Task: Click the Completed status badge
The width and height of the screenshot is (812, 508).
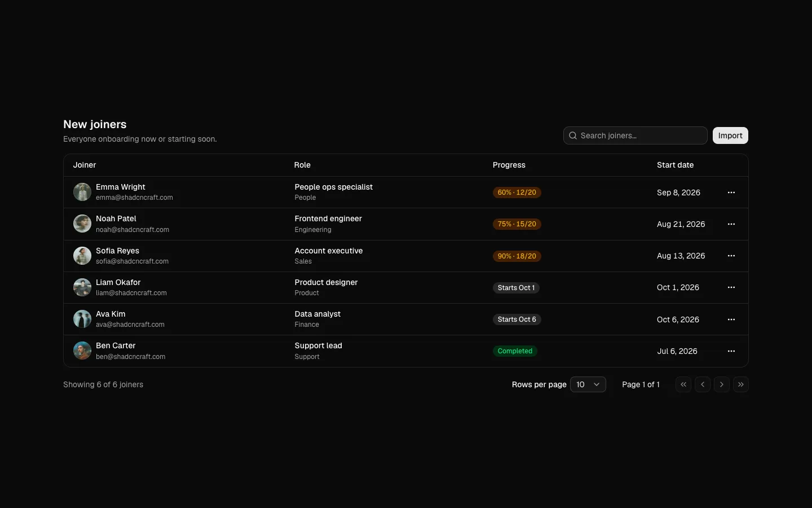Action: coord(515,351)
